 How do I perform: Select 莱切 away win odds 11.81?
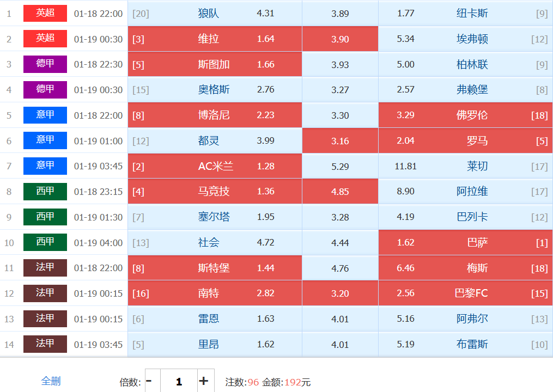coord(465,167)
